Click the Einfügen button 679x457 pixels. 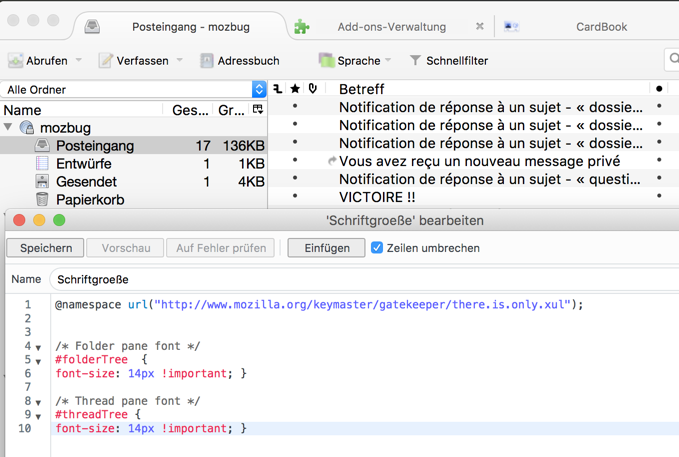coord(327,248)
